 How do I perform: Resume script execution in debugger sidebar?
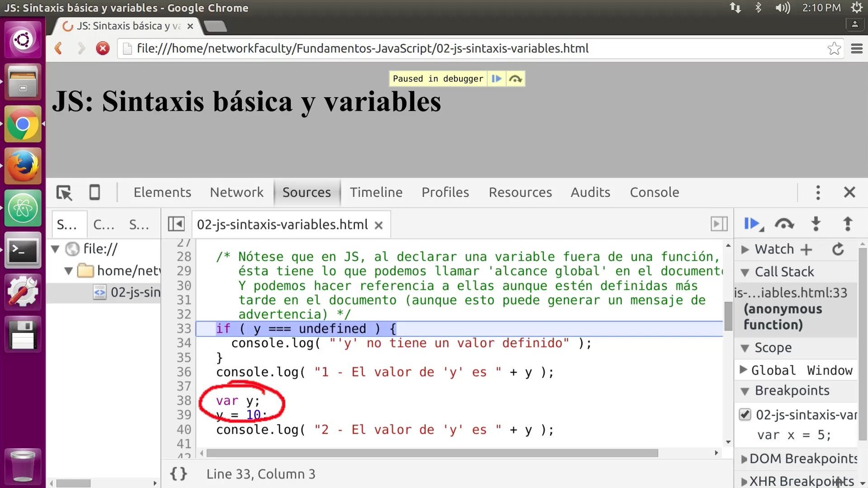pyautogui.click(x=753, y=224)
